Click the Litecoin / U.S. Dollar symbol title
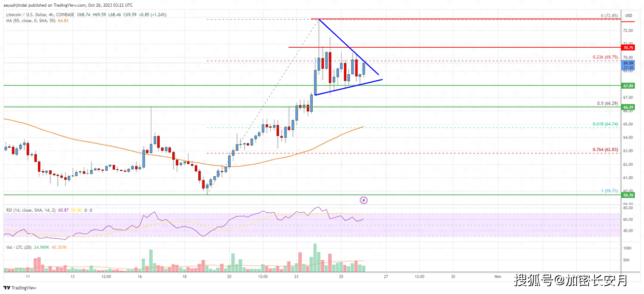Image resolution: width=644 pixels, height=294 pixels. (x=40, y=15)
